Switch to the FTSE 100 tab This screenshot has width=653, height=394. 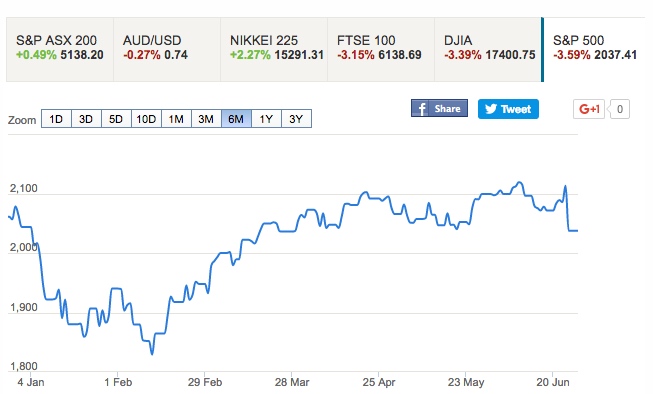coord(381,50)
